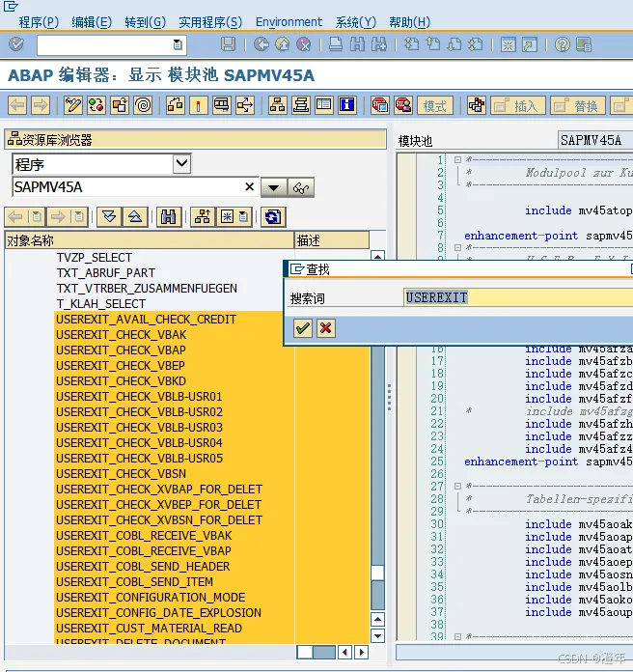Click the collapse node icon in the repository browser
This screenshot has height=672, width=633.
(x=135, y=217)
